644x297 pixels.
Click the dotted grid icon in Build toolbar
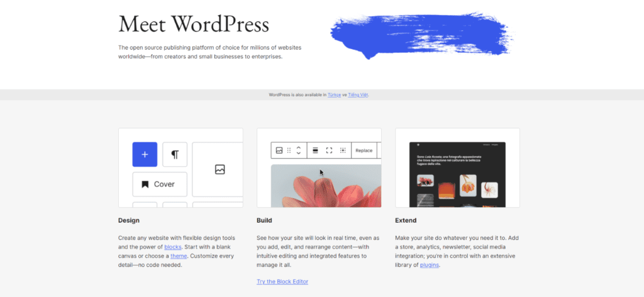[343, 150]
